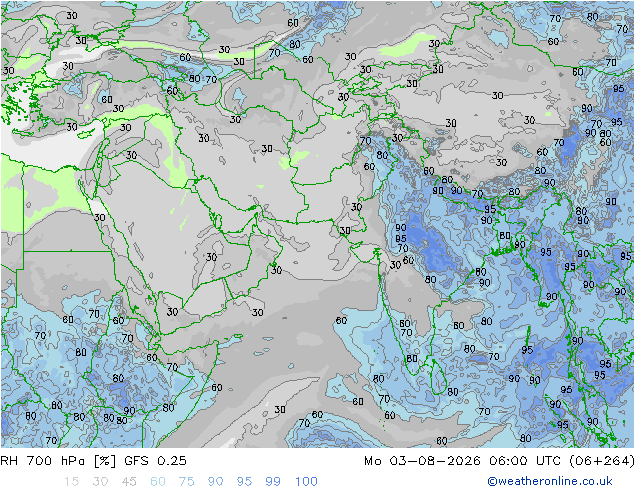The image size is (634, 490).
Task: Click the '06:00 UTC' time text
Action: [526, 461]
